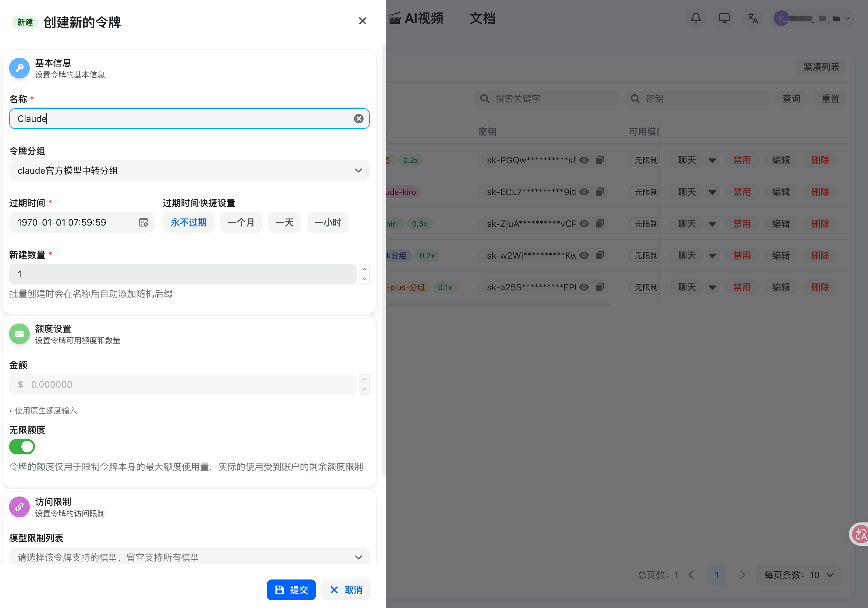The width and height of the screenshot is (868, 608).
Task: Expand the native quota input option
Action: [43, 411]
